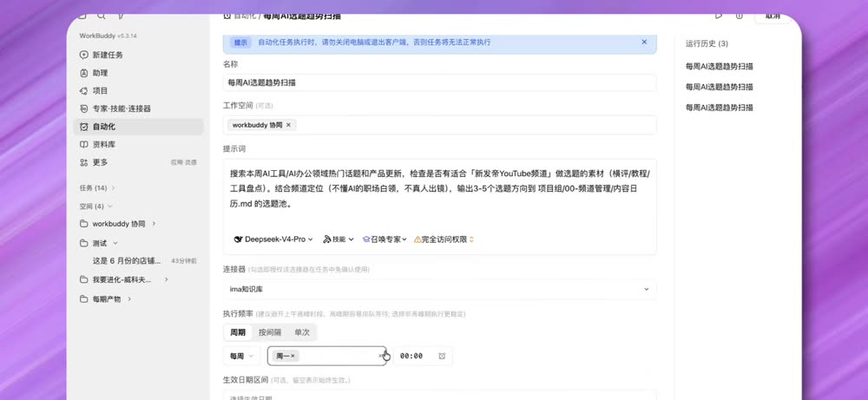Click the search magnifier icon in sidebar top
868x400 pixels.
tap(101, 16)
